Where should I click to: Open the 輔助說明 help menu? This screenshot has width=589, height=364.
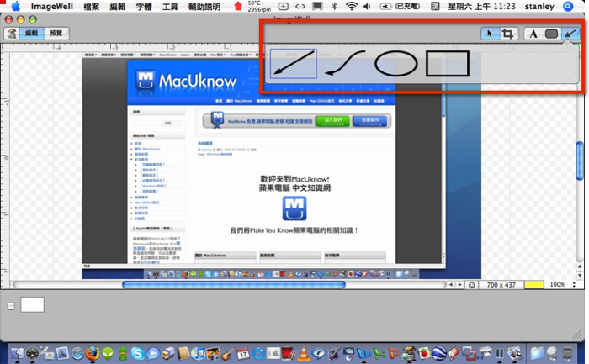(x=204, y=7)
